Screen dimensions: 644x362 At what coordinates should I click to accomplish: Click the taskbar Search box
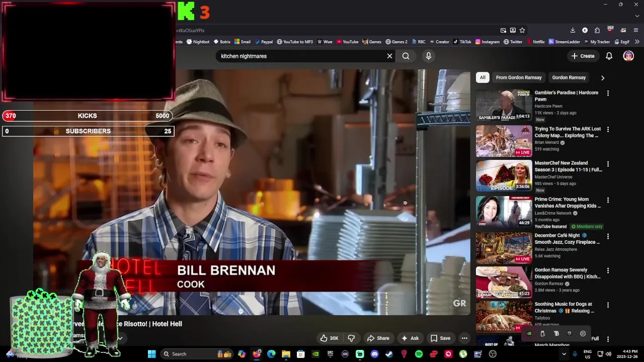click(197, 354)
